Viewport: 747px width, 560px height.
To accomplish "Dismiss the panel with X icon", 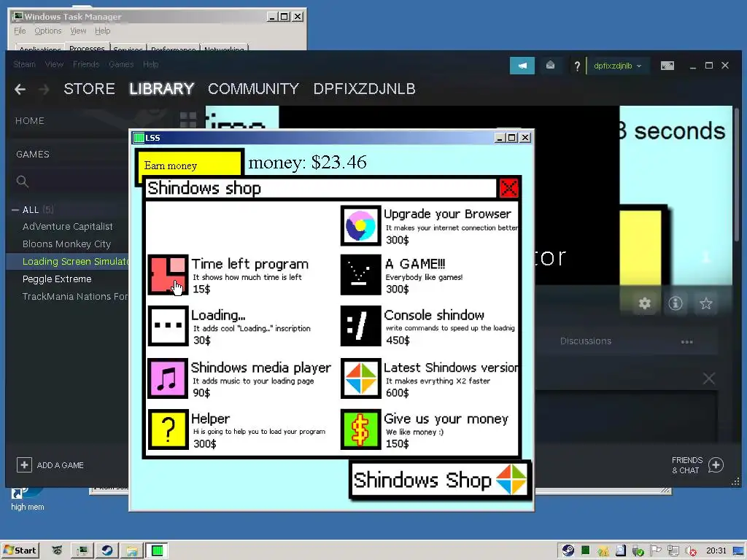I will 709,378.
